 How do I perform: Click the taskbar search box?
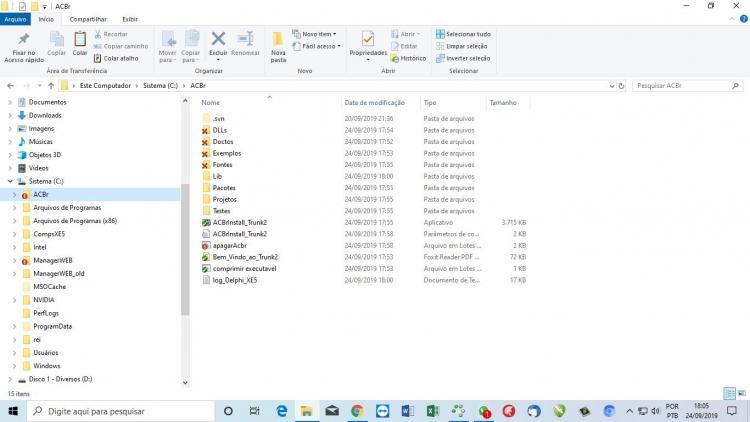(121, 411)
